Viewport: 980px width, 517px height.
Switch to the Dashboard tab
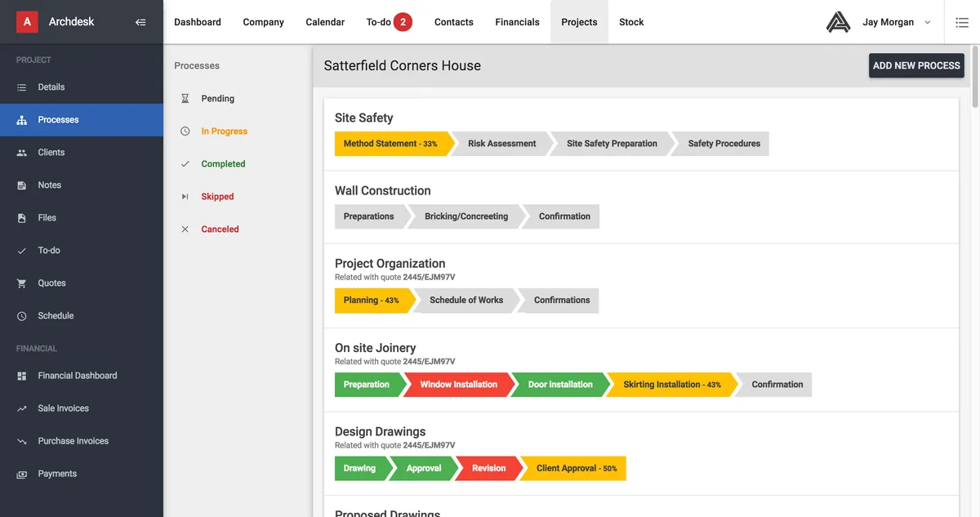197,22
